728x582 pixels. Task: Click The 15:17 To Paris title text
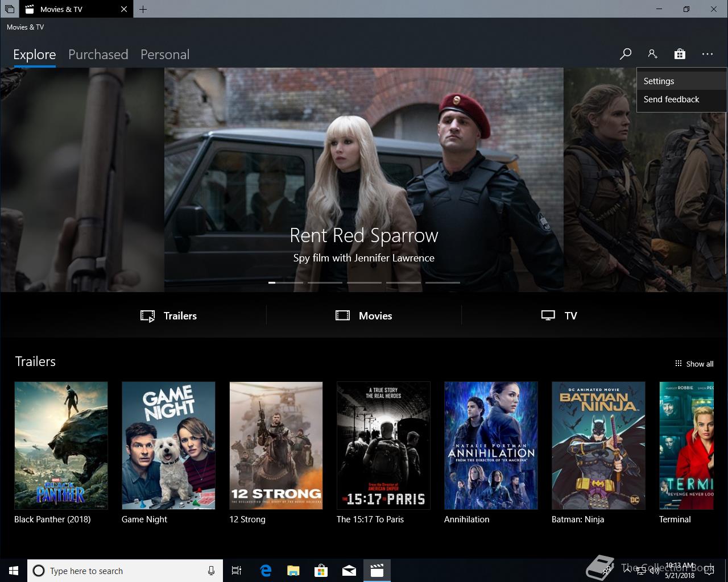point(370,519)
